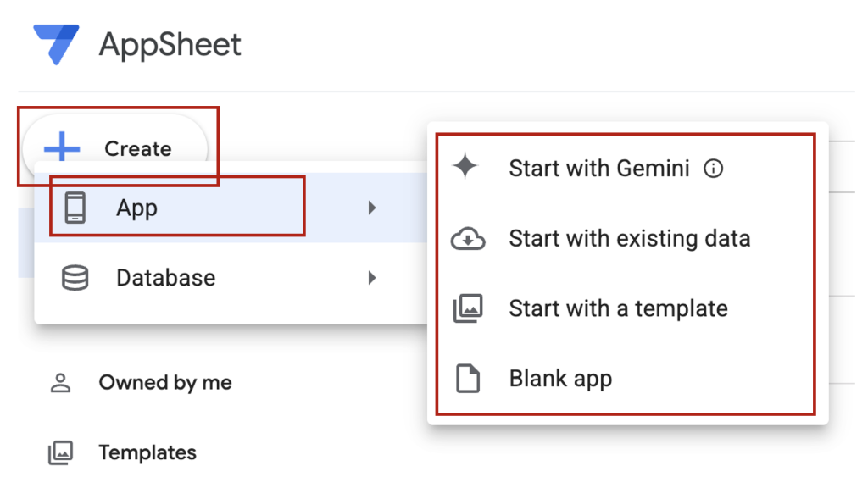Click the person icon for Owned by me
Viewport: 868px width, 477px height.
(60, 383)
